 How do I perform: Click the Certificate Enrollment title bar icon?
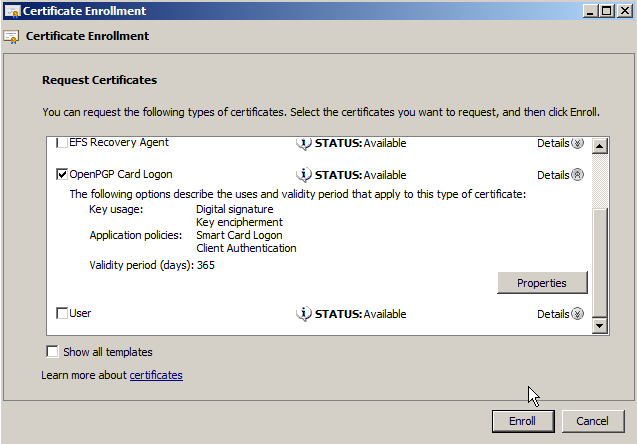coord(10,11)
